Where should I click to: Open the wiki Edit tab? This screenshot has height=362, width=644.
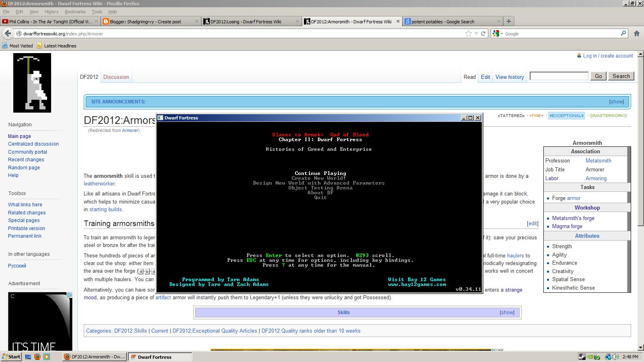pyautogui.click(x=485, y=77)
